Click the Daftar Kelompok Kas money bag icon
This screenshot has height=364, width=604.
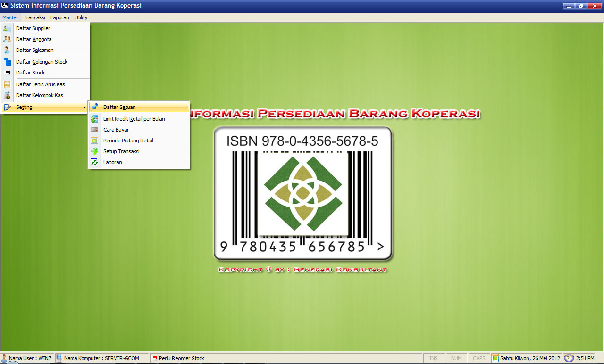[7, 95]
